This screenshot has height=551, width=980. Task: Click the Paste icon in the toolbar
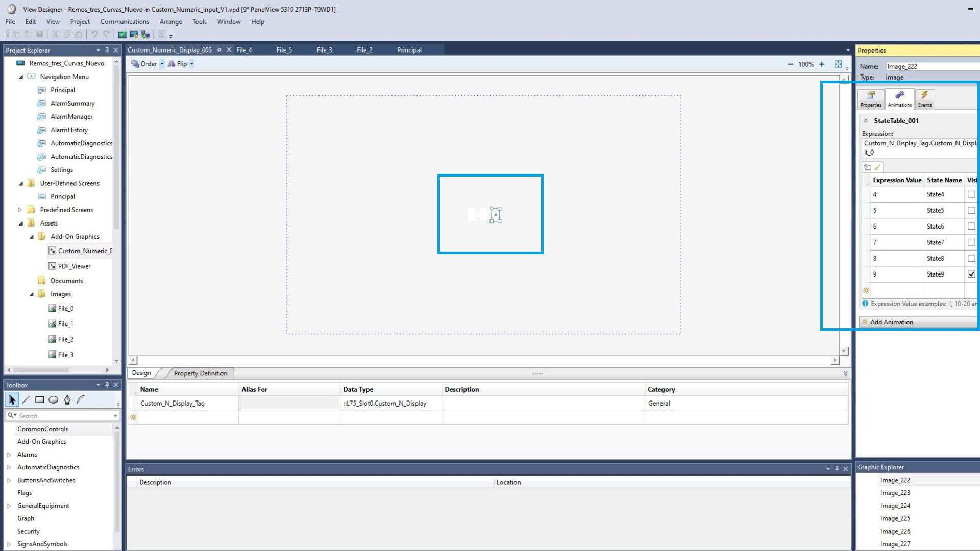point(79,34)
